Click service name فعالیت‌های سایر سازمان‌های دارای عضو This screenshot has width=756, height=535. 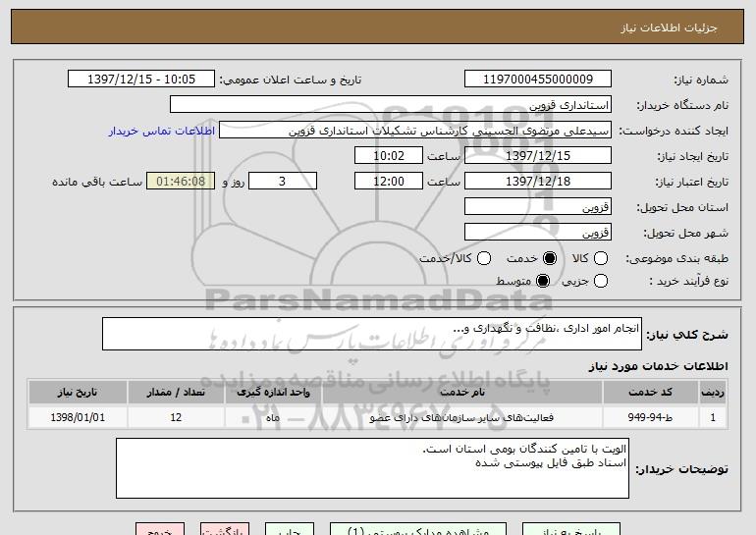point(461,417)
